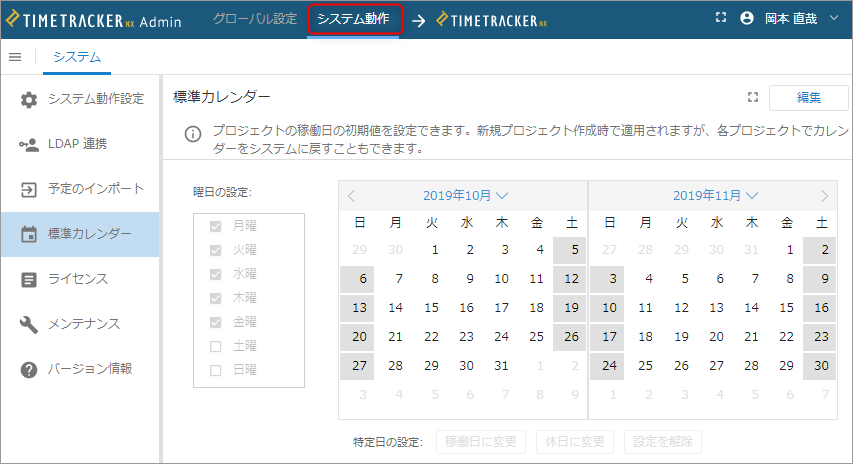853x464 pixels.
Task: Go to next month with right arrow
Action: pos(824,196)
